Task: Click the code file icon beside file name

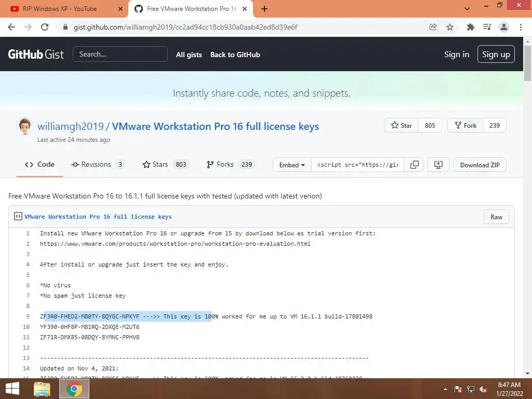Action: [x=18, y=217]
